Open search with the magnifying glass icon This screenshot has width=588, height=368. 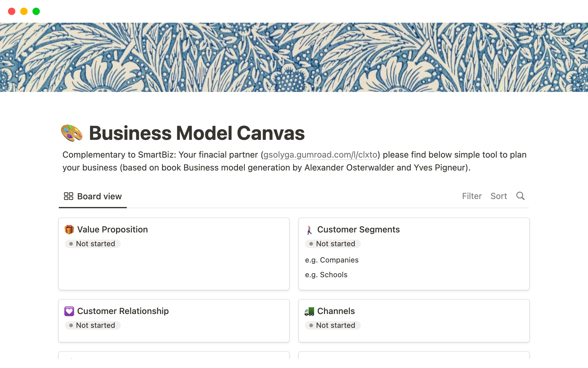(521, 196)
